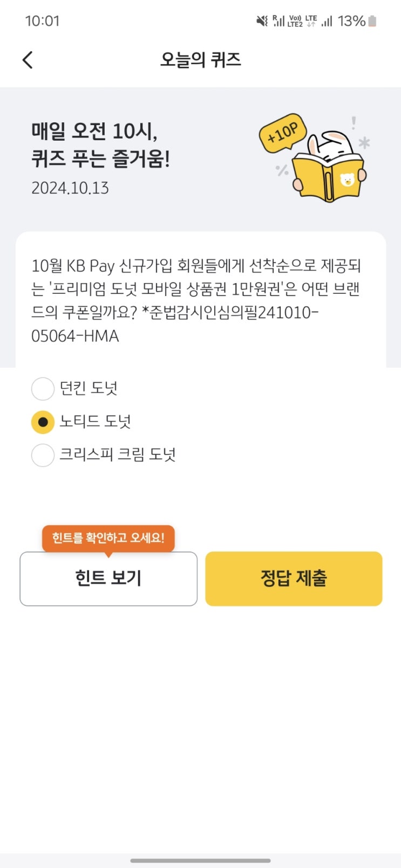401x868 pixels.
Task: Tap the 힌트 보기 button
Action: click(108, 578)
